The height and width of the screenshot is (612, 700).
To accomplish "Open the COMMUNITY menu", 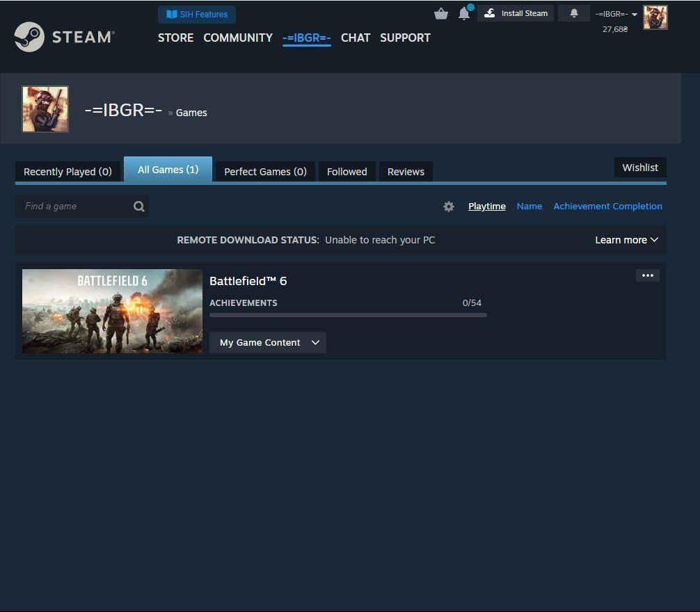I will 238,38.
